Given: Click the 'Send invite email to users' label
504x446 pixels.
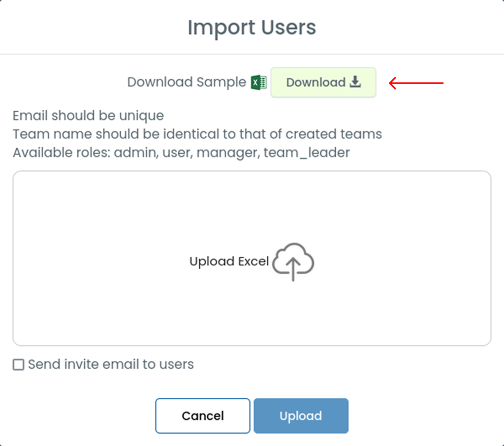Looking at the screenshot, I should 111,364.
